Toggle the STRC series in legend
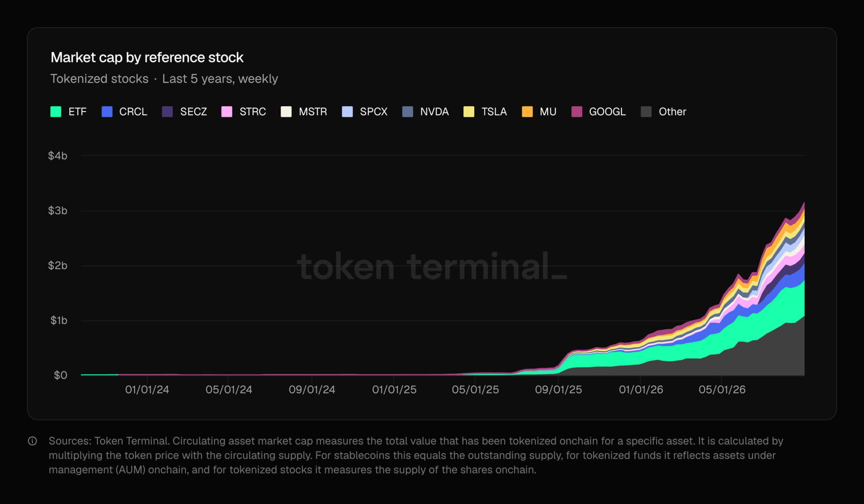Image resolution: width=864 pixels, height=504 pixels. (244, 112)
